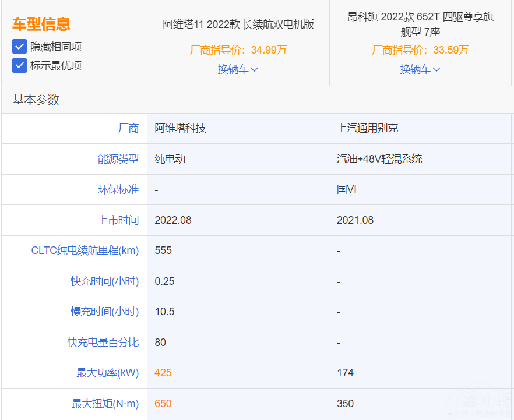Click the 阿维塔11 price 34.99万
This screenshot has width=514, height=420.
[269, 50]
